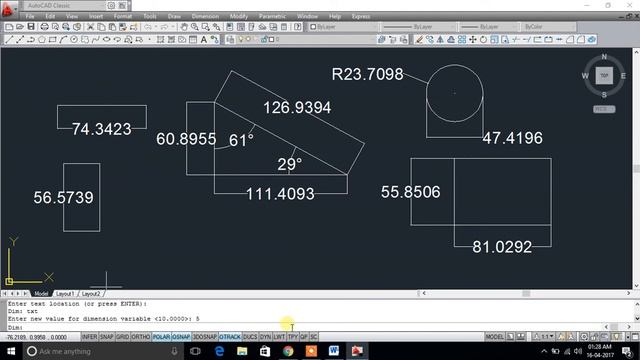The height and width of the screenshot is (360, 640).
Task: Expand the application menu arrow beside logo
Action: [16, 8]
